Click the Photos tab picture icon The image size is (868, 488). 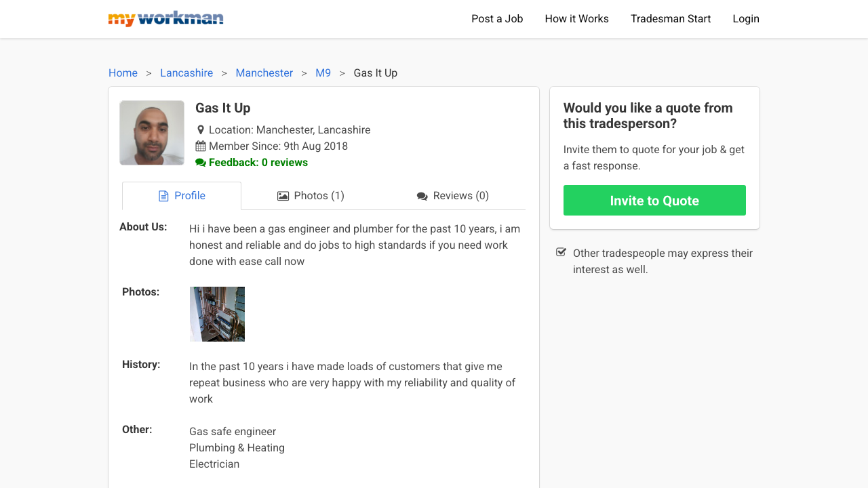click(x=283, y=196)
